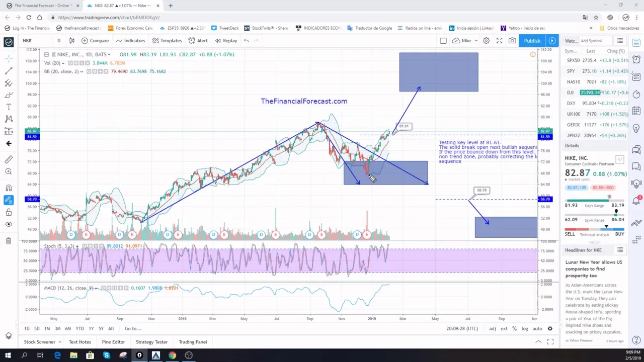Select the SPY row in watchlist
The height and width of the screenshot is (362, 644).
[595, 71]
